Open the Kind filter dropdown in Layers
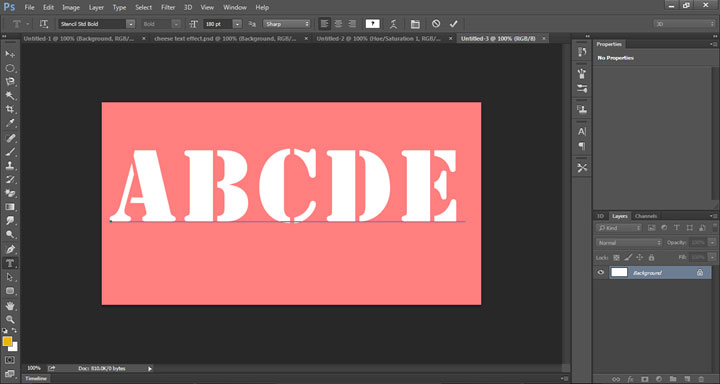The image size is (720, 384). point(619,227)
